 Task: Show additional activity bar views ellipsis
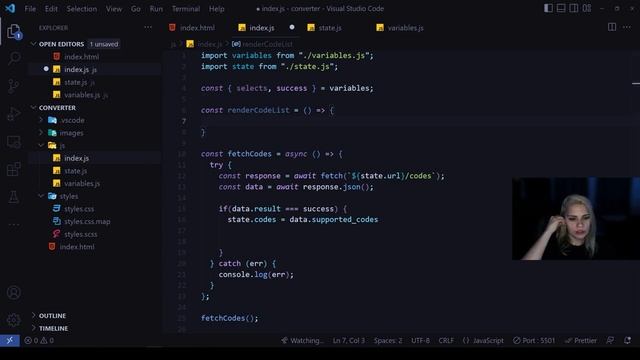coord(13,224)
